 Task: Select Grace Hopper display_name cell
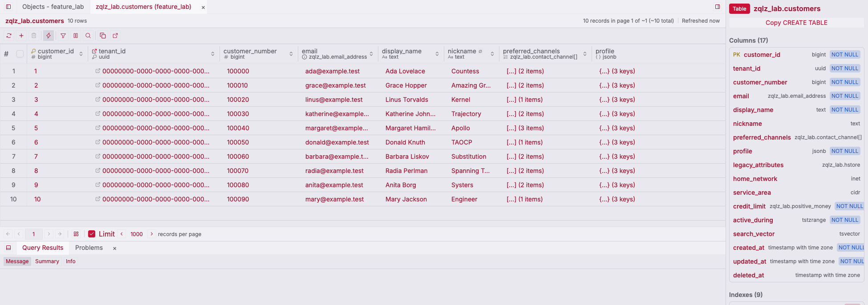click(411, 85)
